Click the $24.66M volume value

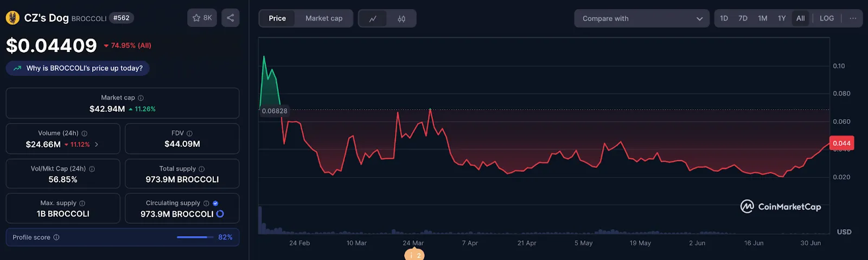43,145
